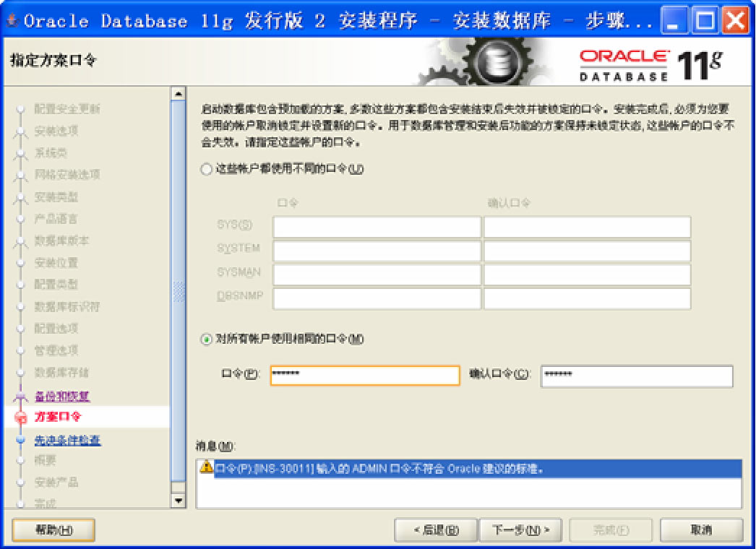Click the sidebar vertical scrollbar thumb
Screen dimensions: 756x549
coord(179,291)
